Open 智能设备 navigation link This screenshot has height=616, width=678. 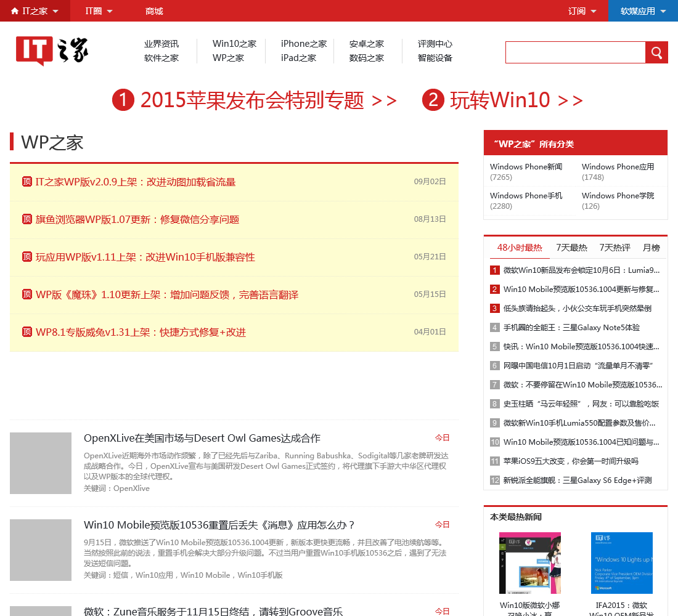coord(435,58)
